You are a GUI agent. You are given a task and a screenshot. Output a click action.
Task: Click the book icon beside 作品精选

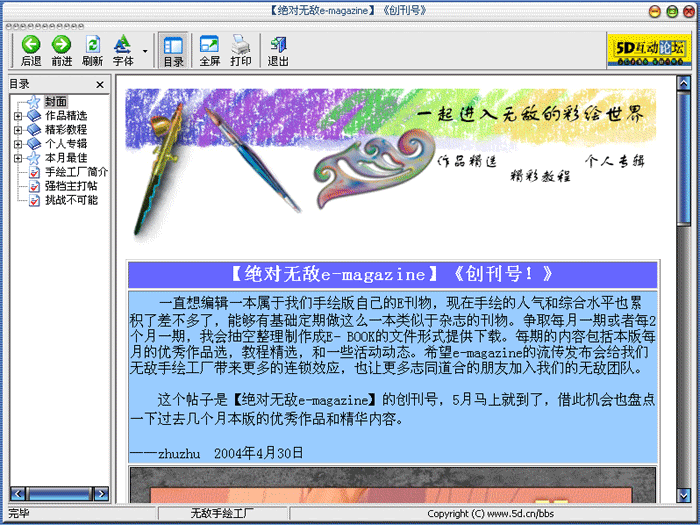34,116
